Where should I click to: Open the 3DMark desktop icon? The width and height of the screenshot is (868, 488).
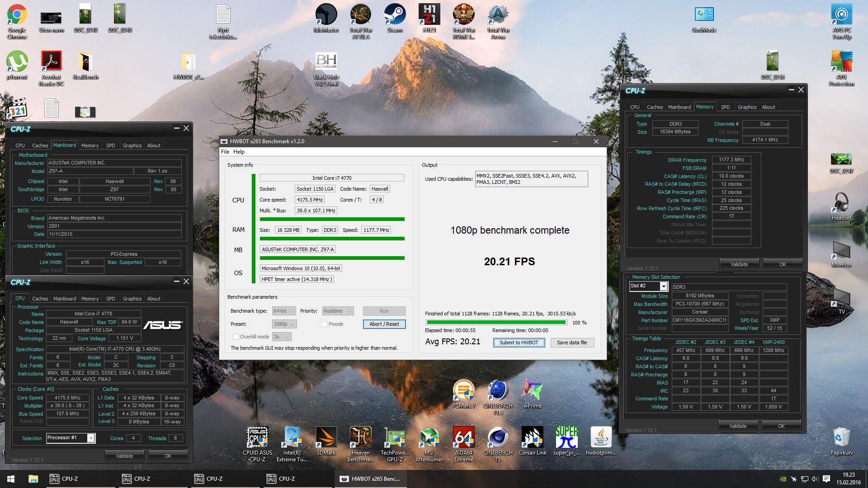[x=326, y=441]
